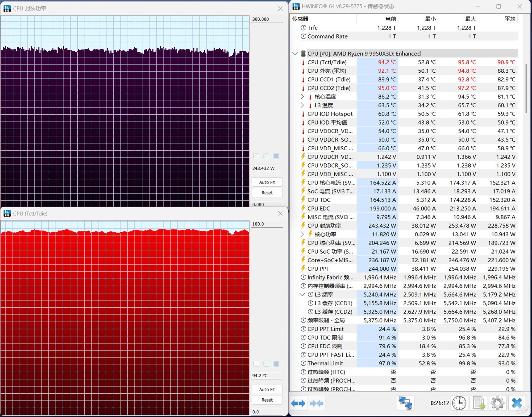Collapse the L3 频率 row
The image size is (532, 417).
pyautogui.click(x=302, y=294)
